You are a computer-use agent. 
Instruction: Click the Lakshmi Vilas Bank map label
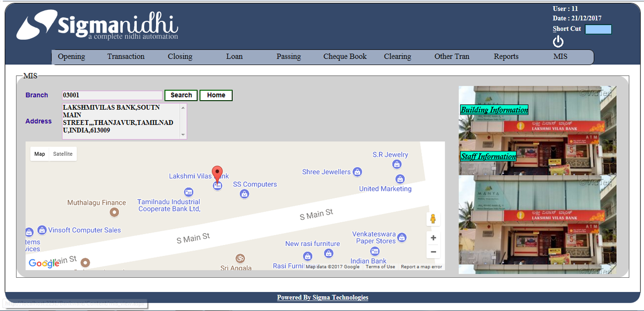coord(199,176)
